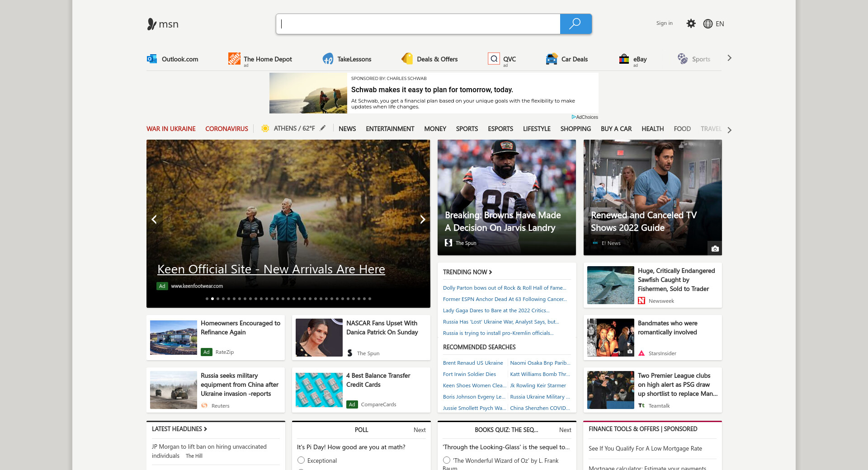This screenshot has width=868, height=470.
Task: Select the Exceptional poll radio option
Action: click(x=301, y=460)
